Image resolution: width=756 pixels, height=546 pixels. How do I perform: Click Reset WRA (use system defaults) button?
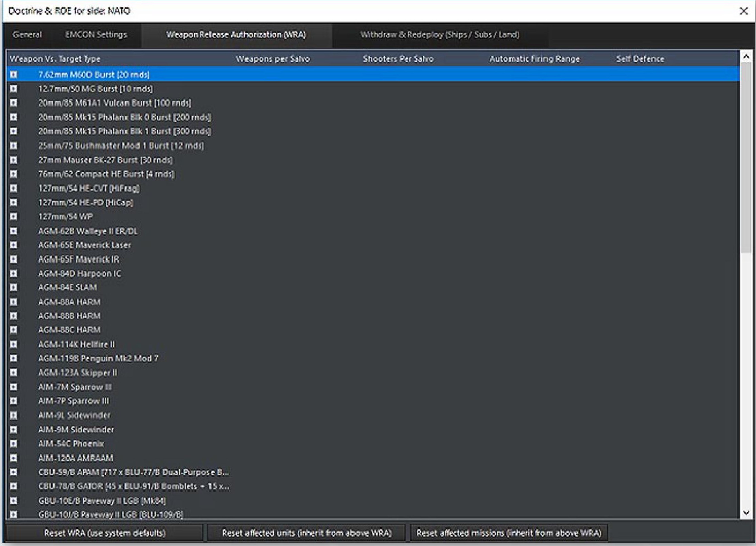[105, 533]
